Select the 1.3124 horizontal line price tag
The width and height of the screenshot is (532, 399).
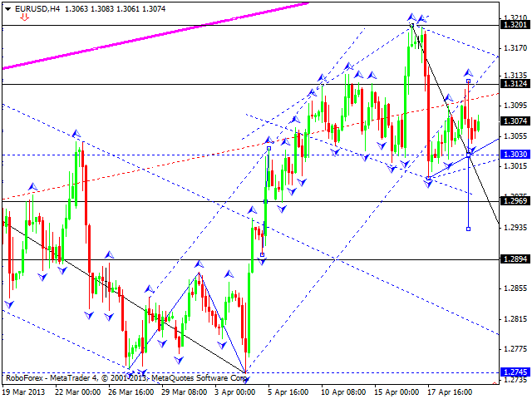[x=515, y=84]
